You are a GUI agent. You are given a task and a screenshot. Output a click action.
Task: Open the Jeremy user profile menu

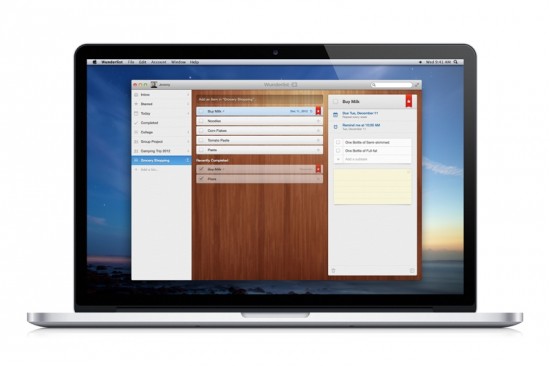click(161, 85)
